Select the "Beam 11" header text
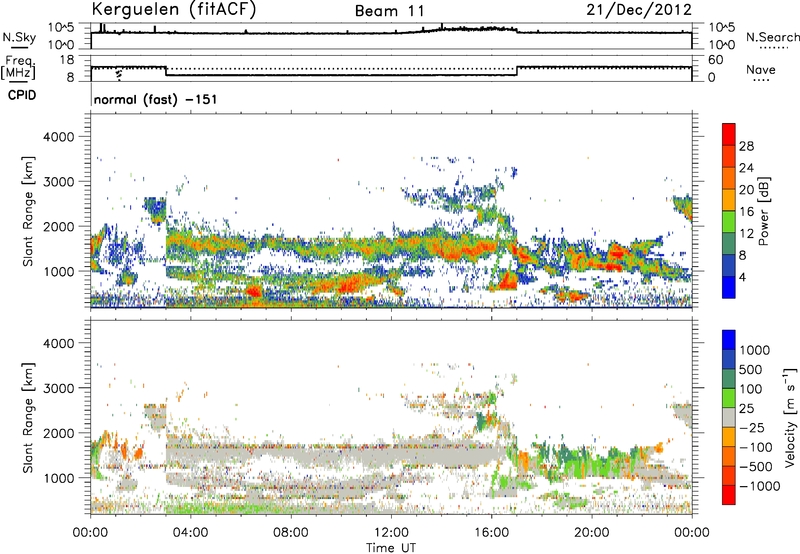 tap(389, 11)
